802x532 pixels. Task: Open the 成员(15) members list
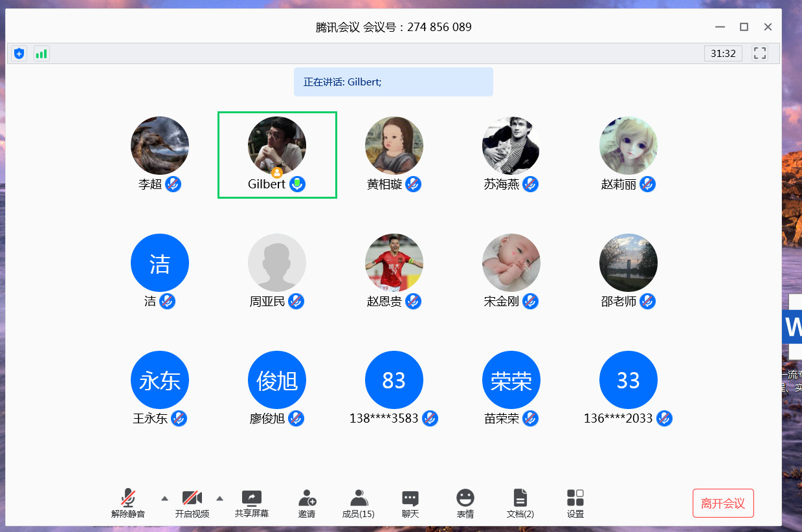coord(358,504)
